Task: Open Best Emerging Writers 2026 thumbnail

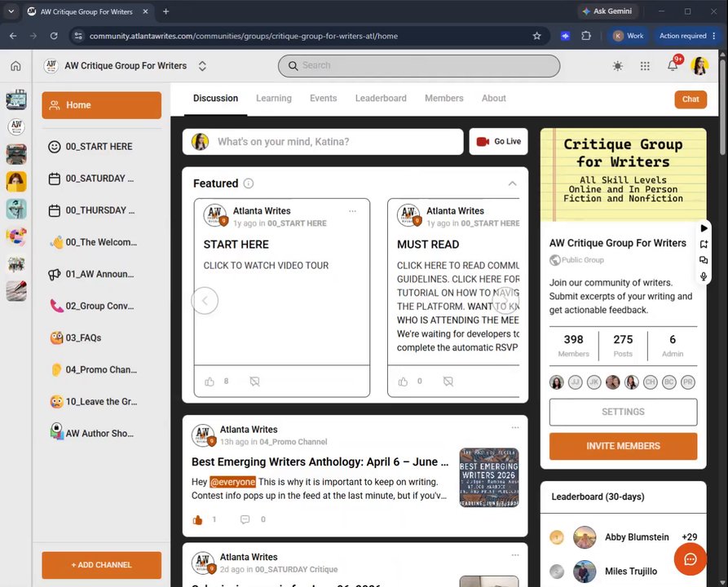Action: pos(489,478)
